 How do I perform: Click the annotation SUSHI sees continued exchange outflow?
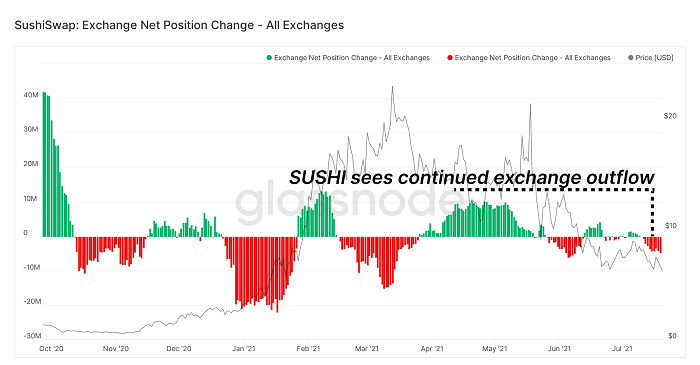pos(471,177)
